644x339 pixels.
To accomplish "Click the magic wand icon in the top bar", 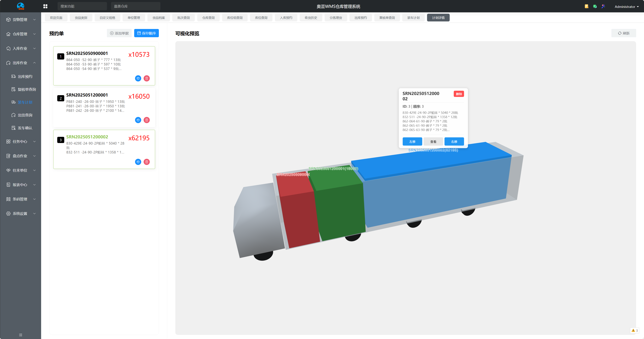I will tap(603, 6).
